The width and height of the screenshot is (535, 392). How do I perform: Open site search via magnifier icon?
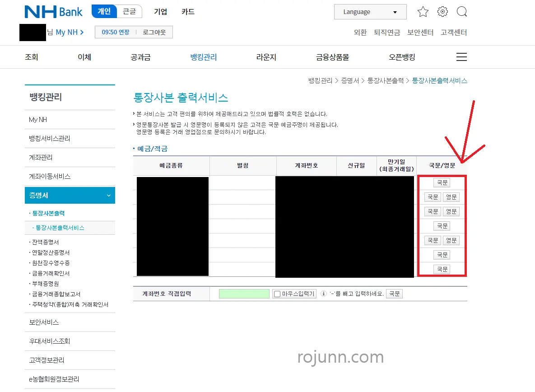click(461, 12)
